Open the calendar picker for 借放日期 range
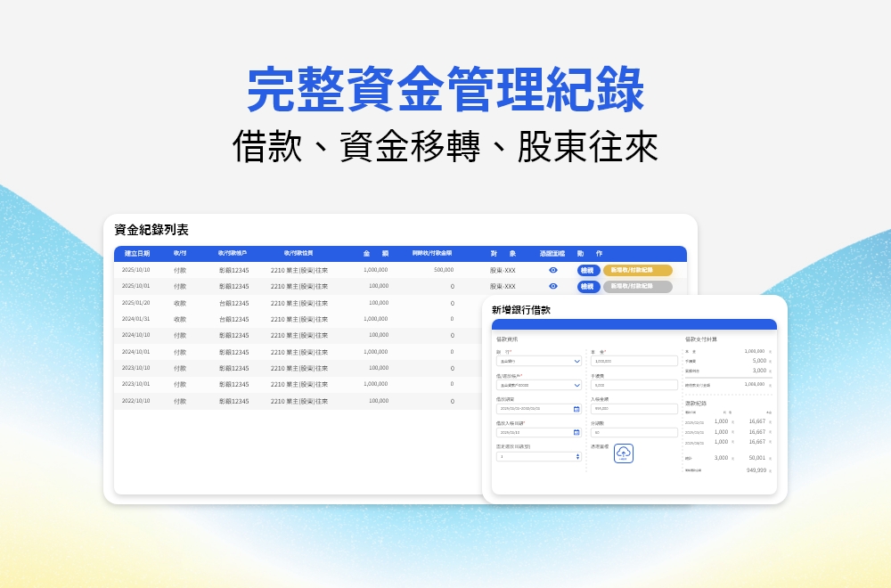This screenshot has width=891, height=588. pyautogui.click(x=577, y=409)
